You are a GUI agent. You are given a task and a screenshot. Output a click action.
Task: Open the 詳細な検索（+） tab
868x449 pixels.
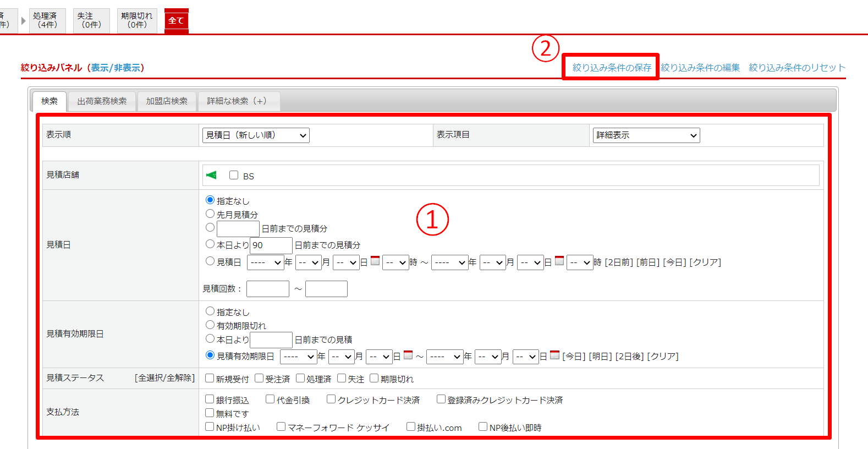(x=237, y=101)
